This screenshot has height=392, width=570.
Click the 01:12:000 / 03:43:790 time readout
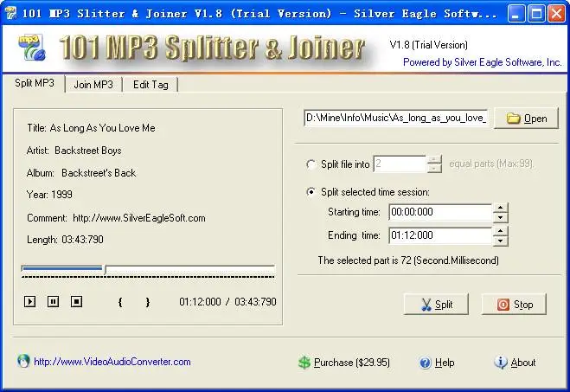tap(227, 302)
